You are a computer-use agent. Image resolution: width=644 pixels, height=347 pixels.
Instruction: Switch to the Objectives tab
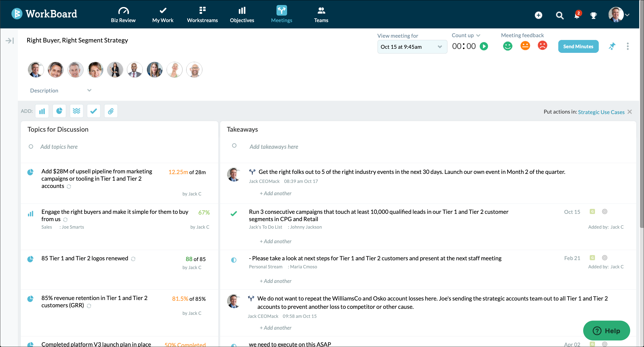[242, 15]
